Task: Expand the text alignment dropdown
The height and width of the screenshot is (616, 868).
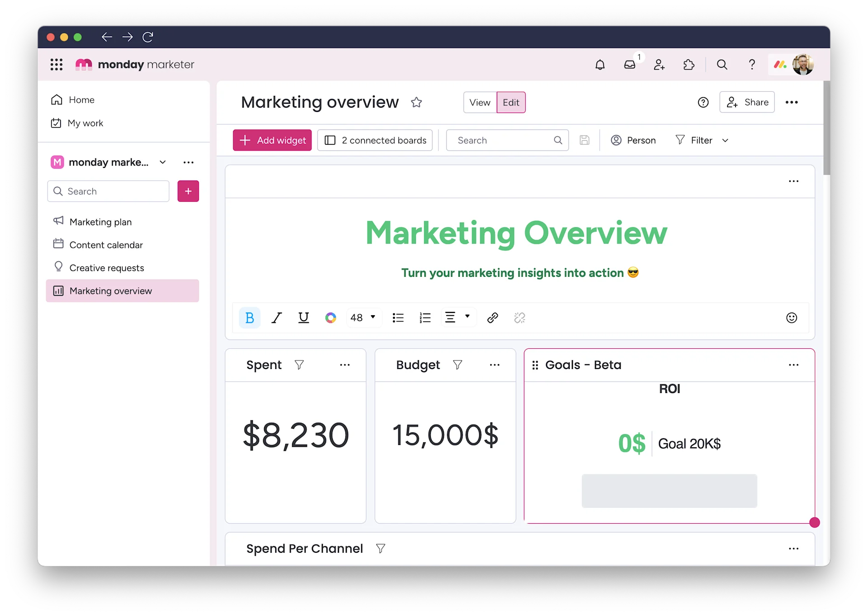Action: pos(467,317)
